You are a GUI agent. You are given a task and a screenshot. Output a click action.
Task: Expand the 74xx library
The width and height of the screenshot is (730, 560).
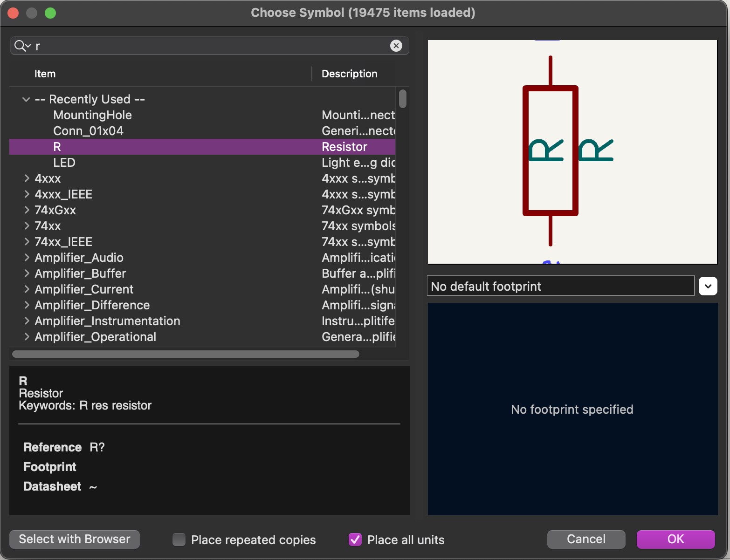(x=27, y=226)
